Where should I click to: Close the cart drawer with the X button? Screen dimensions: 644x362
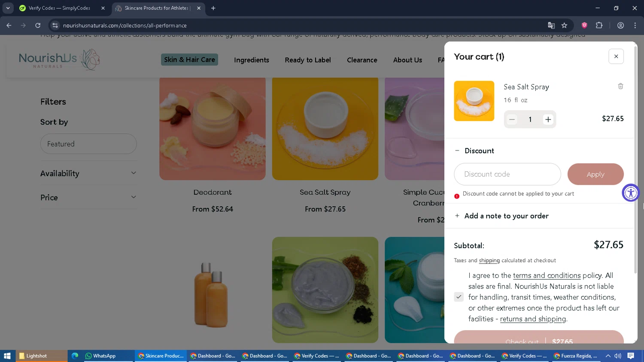[x=616, y=56]
